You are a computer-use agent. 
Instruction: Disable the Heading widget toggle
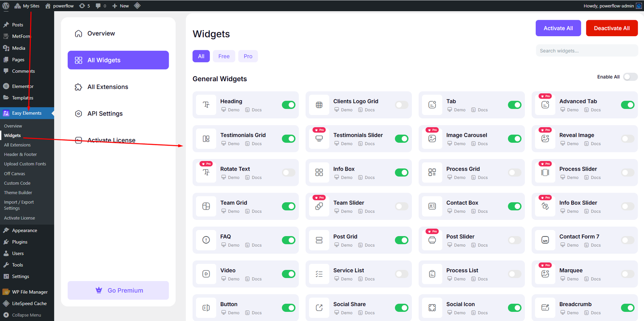[289, 105]
